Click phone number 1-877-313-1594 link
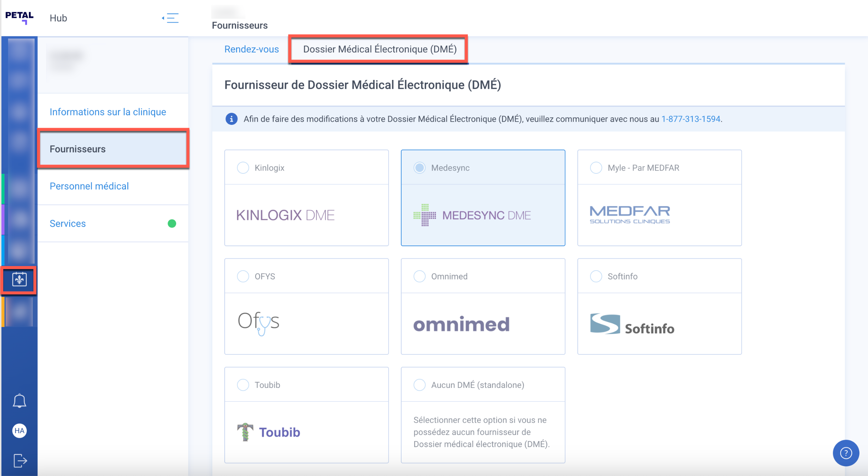The width and height of the screenshot is (868, 476). pos(691,119)
